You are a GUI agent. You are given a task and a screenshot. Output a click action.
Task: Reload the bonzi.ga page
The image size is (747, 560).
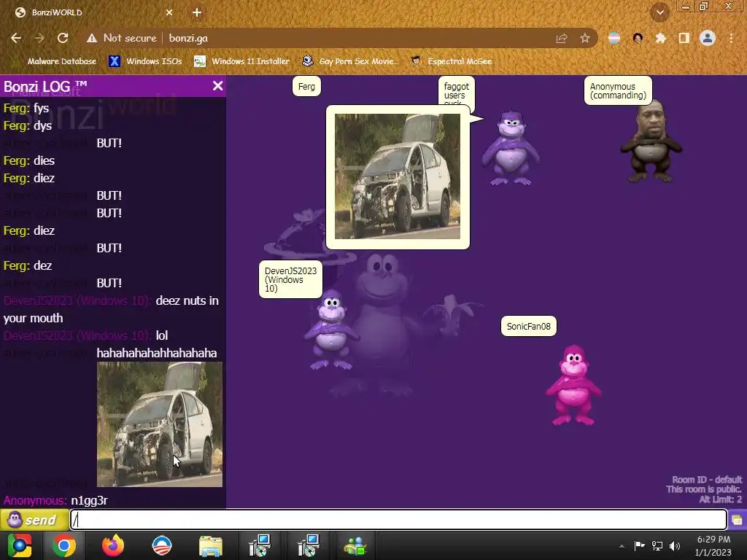point(63,38)
